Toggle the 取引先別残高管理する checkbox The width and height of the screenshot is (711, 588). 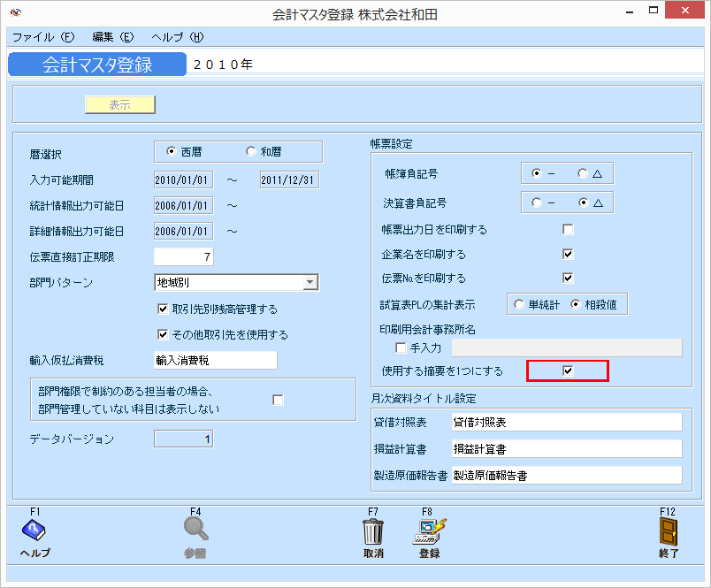pyautogui.click(x=163, y=309)
